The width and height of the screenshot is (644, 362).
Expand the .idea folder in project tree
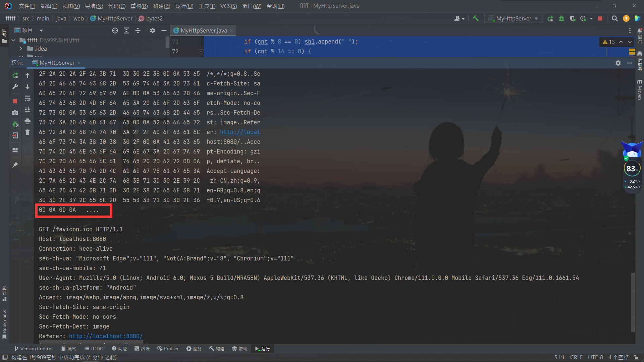point(21,49)
